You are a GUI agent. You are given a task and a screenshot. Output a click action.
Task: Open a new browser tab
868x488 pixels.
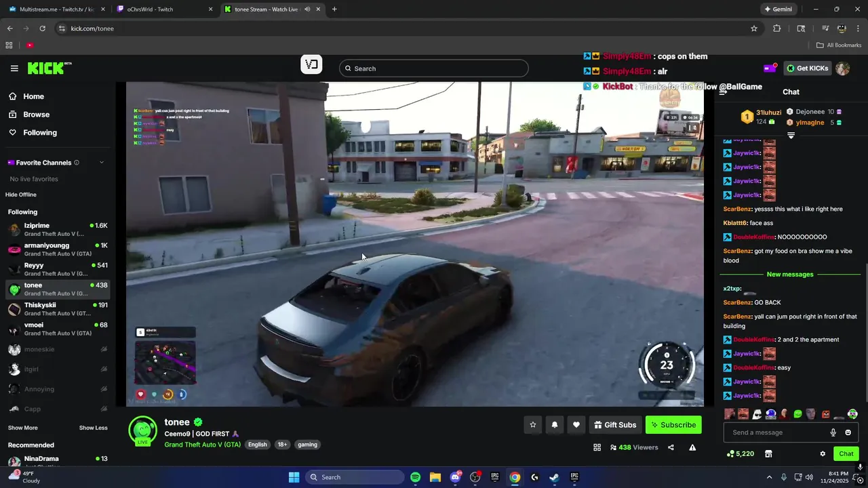(x=334, y=9)
